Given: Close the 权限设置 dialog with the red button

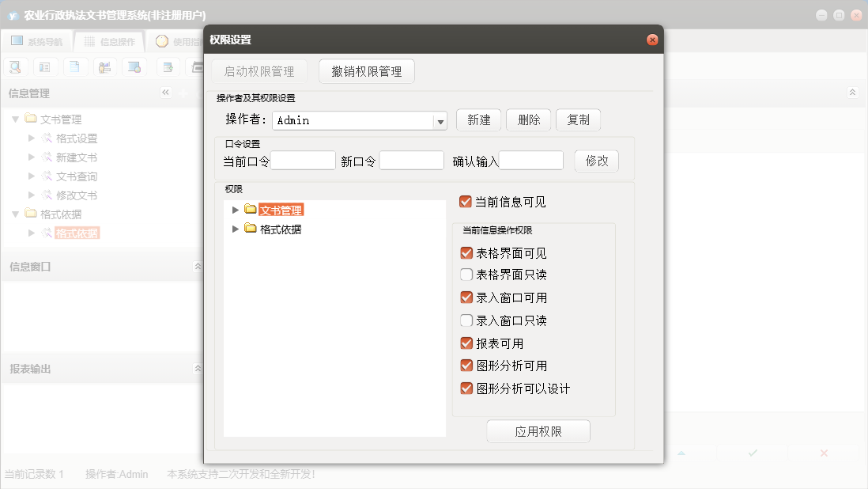Looking at the screenshot, I should tap(652, 40).
